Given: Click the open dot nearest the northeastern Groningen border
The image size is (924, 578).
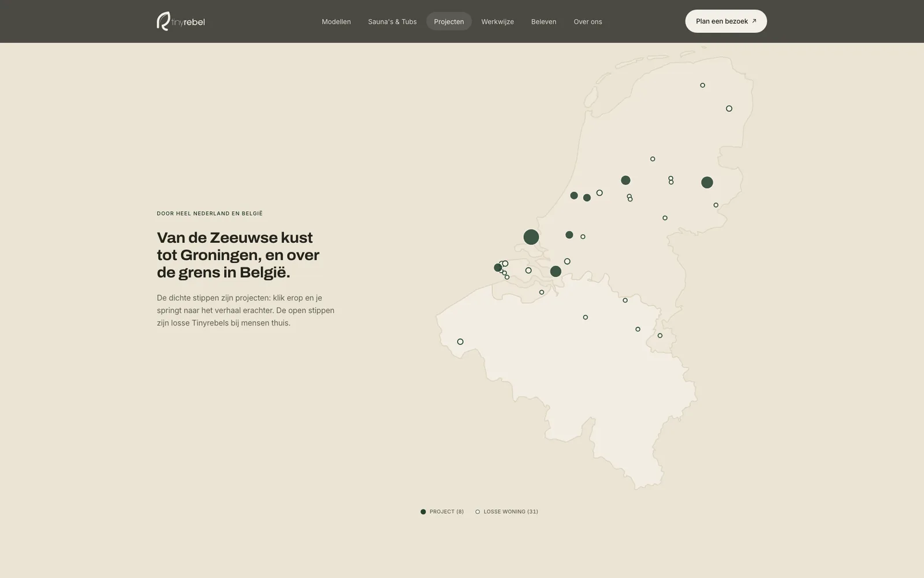Looking at the screenshot, I should point(729,109).
